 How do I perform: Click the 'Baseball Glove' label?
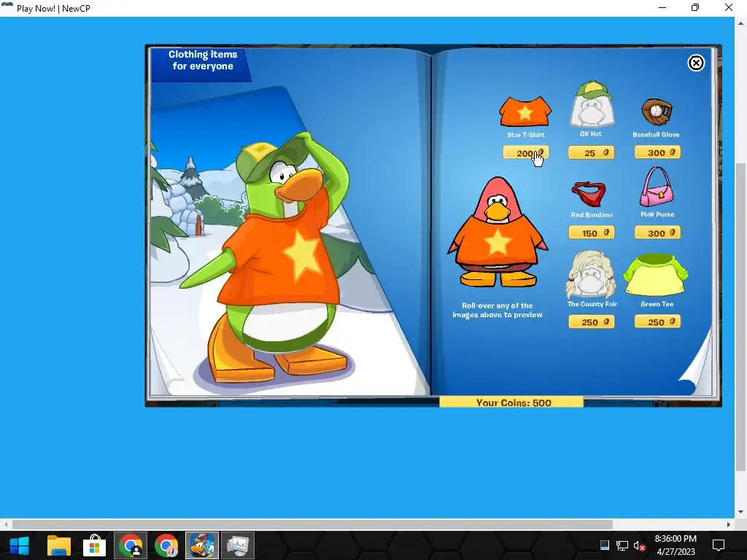pyautogui.click(x=656, y=134)
